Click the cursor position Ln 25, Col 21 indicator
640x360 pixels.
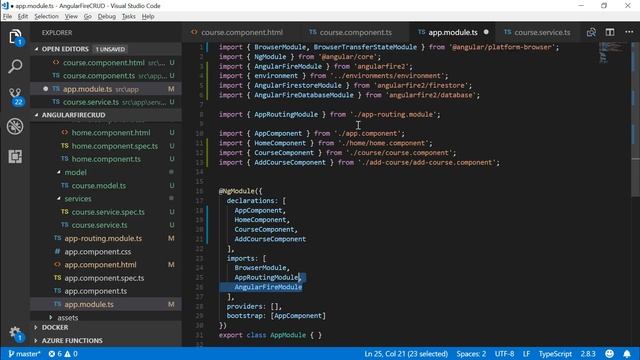tap(406, 354)
